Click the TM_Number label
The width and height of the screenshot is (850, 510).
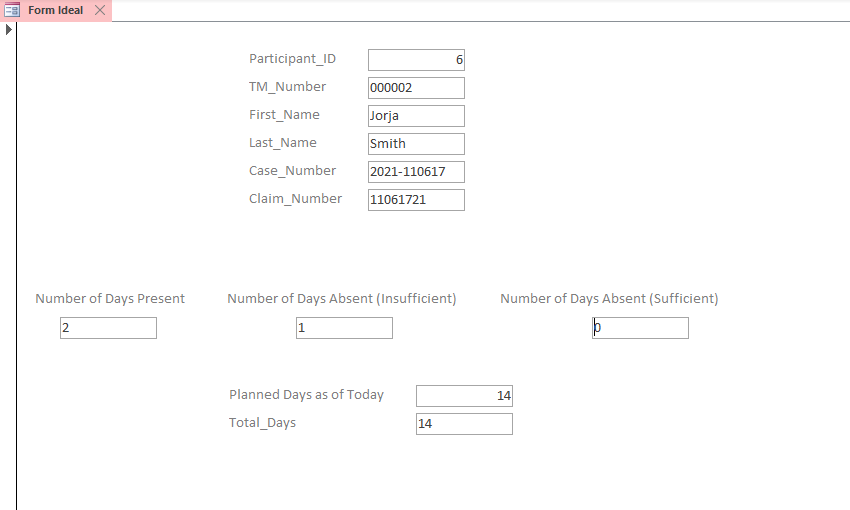coord(287,87)
